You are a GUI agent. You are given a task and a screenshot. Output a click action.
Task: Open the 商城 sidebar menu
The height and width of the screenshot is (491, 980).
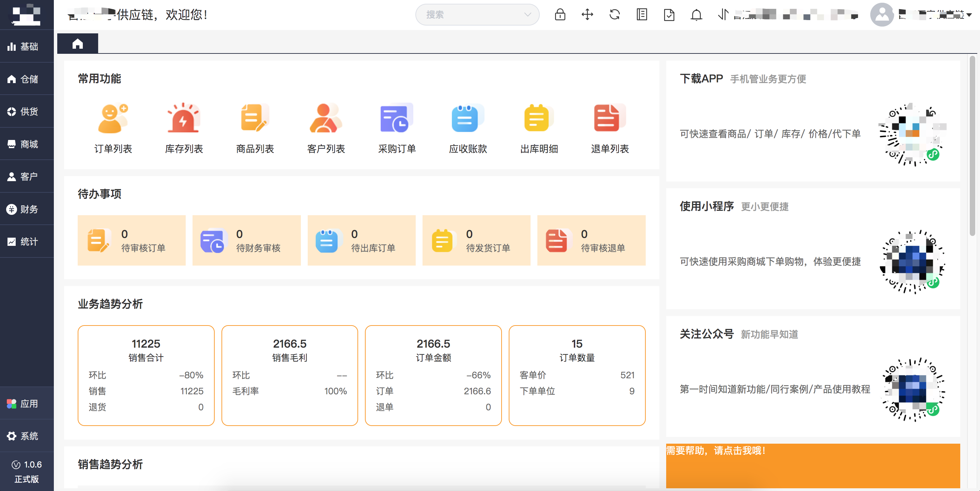click(x=27, y=144)
